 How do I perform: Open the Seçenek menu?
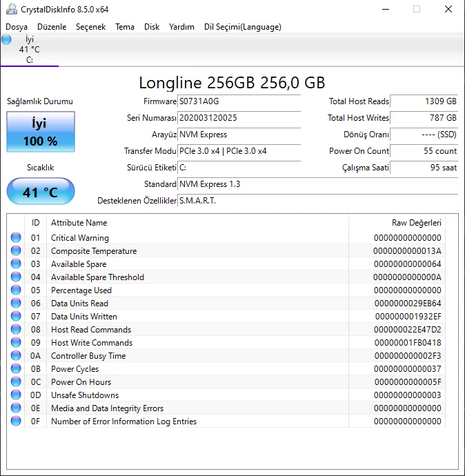[90, 27]
